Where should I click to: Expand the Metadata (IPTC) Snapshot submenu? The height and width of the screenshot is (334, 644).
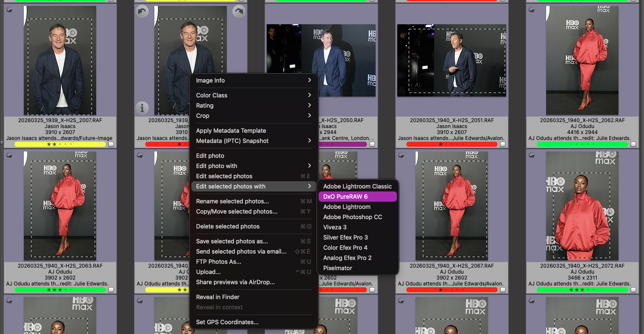(254, 141)
